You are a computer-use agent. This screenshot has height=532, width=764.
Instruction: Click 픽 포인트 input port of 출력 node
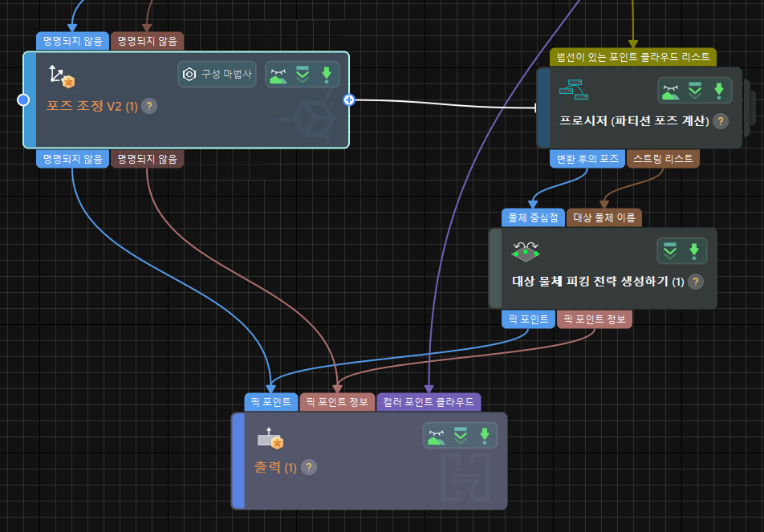(x=271, y=402)
